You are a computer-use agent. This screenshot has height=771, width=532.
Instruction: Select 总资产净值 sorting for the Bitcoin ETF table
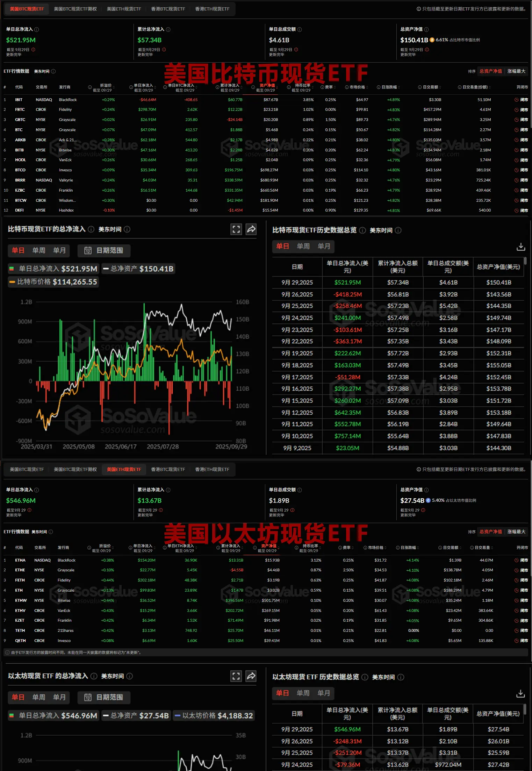coord(491,71)
